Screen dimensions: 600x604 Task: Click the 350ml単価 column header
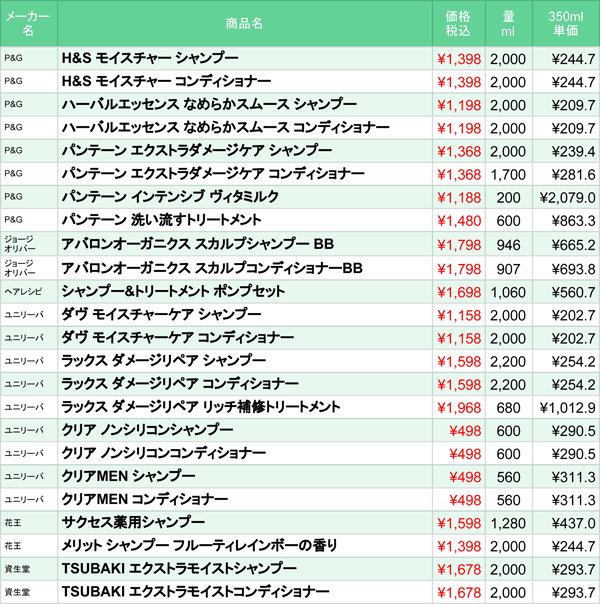point(565,23)
